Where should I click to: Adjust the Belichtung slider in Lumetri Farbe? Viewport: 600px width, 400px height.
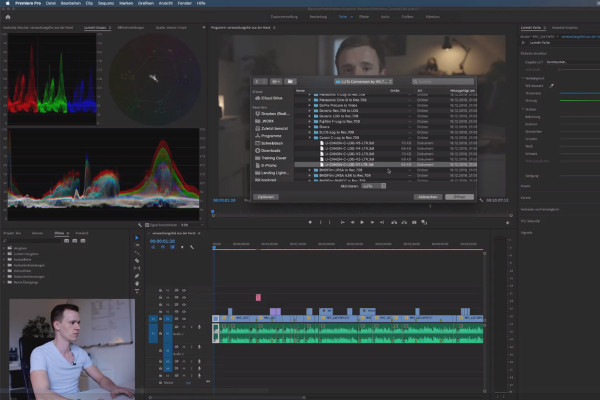tap(580, 117)
